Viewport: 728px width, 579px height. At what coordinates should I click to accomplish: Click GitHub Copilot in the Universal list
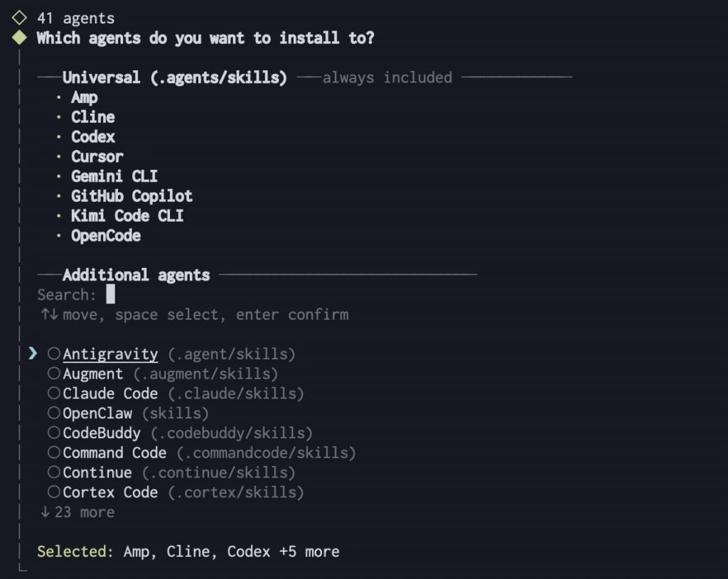tap(132, 196)
